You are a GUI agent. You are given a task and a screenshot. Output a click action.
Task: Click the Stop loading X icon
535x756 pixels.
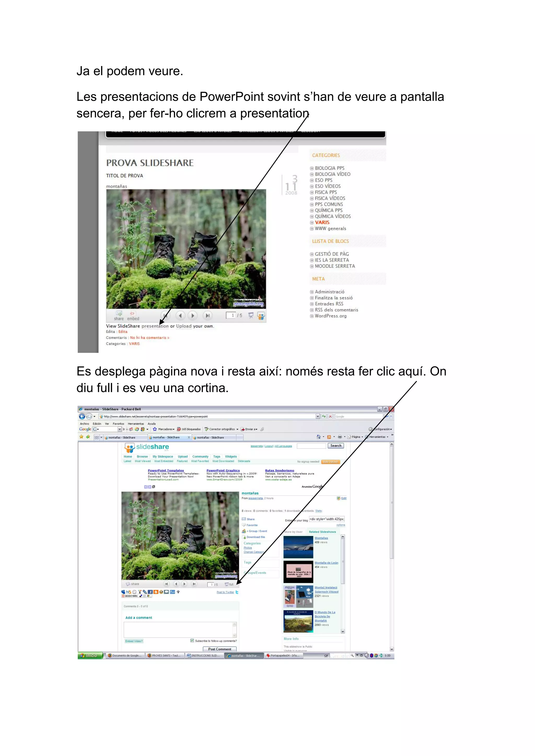click(330, 416)
